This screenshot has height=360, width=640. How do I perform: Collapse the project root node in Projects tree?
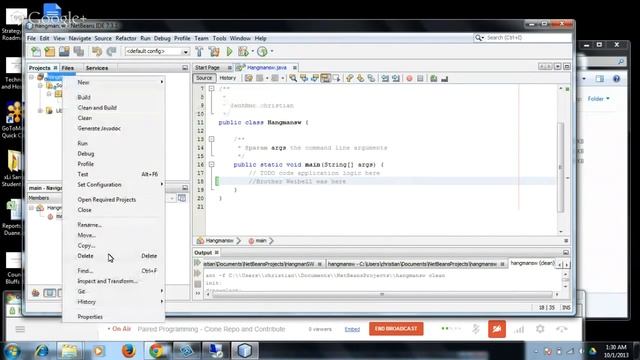click(x=31, y=77)
